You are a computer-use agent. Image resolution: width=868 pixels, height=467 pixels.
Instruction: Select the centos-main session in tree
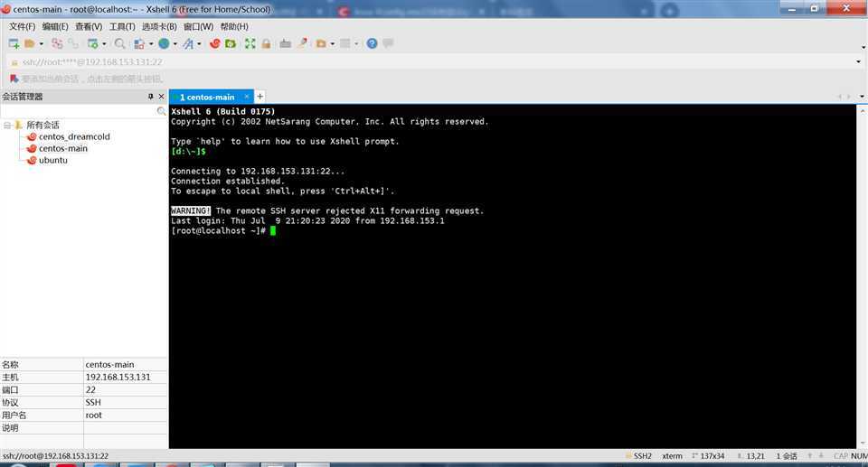click(63, 148)
